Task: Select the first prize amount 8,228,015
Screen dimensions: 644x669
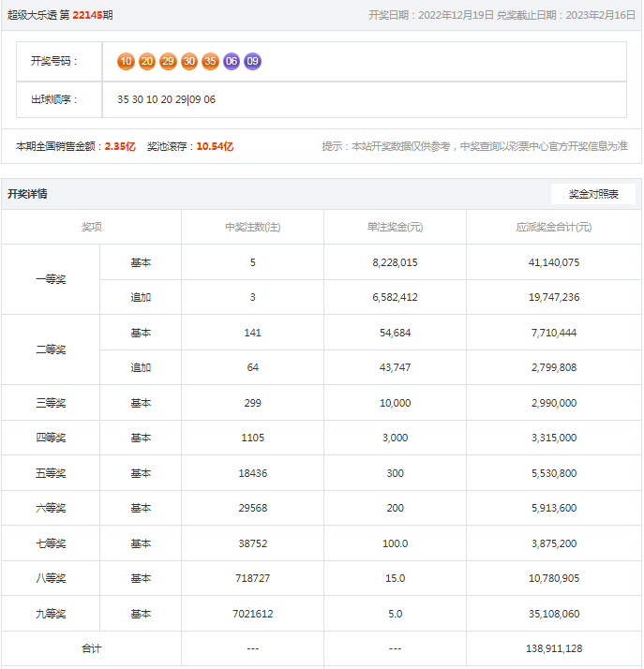Action: [x=395, y=262]
